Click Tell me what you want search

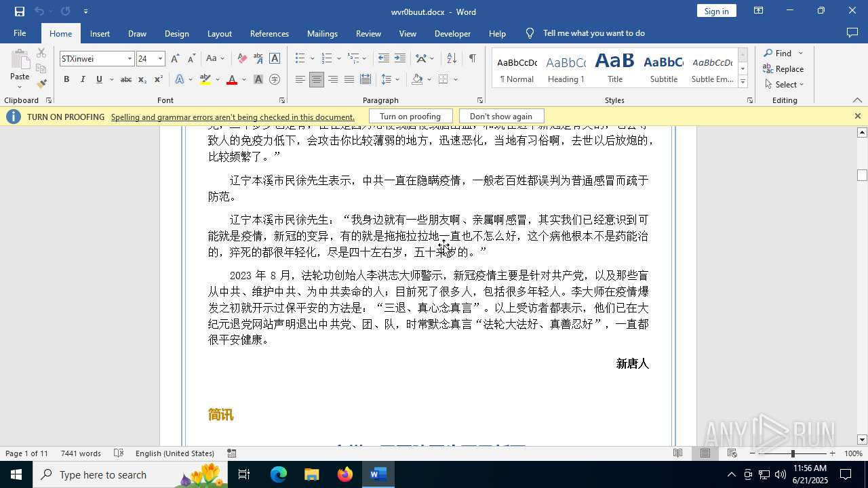click(593, 33)
